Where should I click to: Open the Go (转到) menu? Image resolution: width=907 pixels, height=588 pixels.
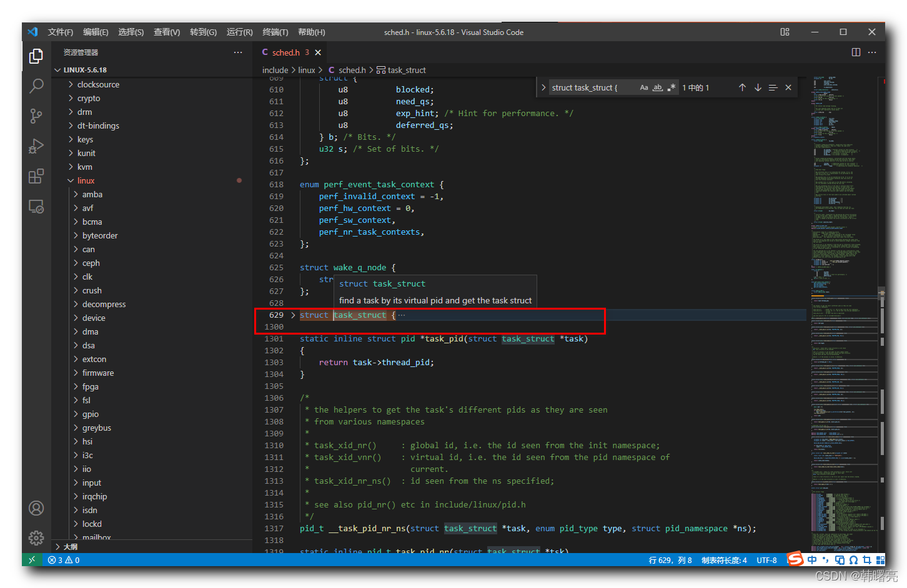pyautogui.click(x=203, y=32)
